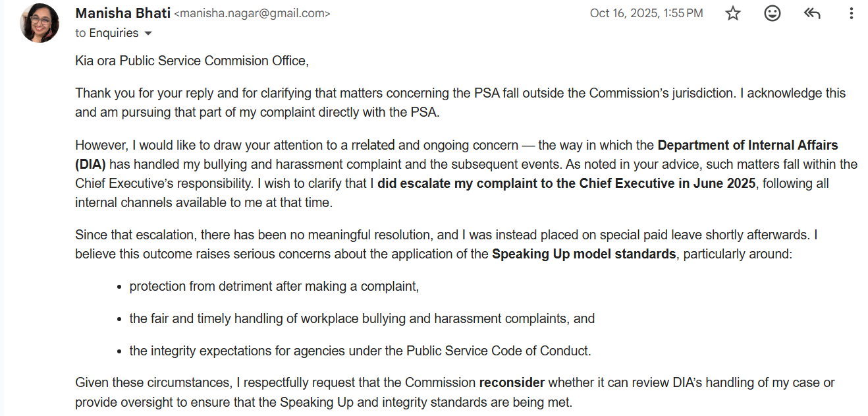
Task: Click bold 'did escalate my complaint' sentence
Action: [566, 183]
